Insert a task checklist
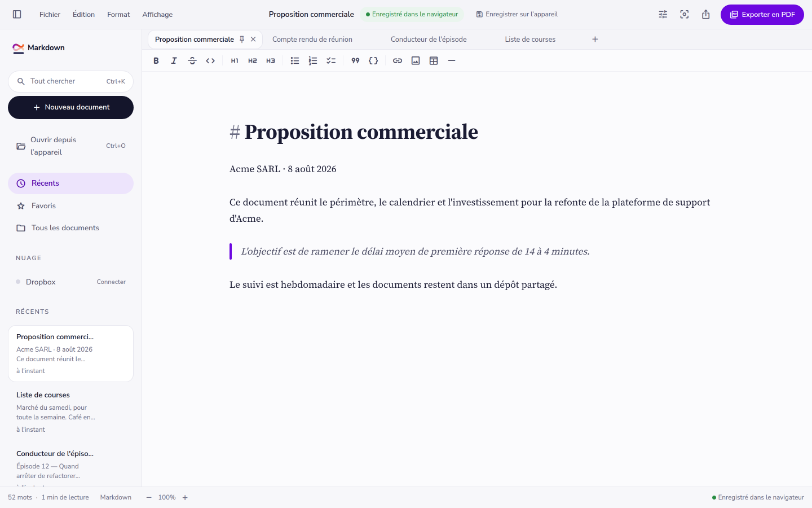The image size is (812, 508). pyautogui.click(x=331, y=61)
